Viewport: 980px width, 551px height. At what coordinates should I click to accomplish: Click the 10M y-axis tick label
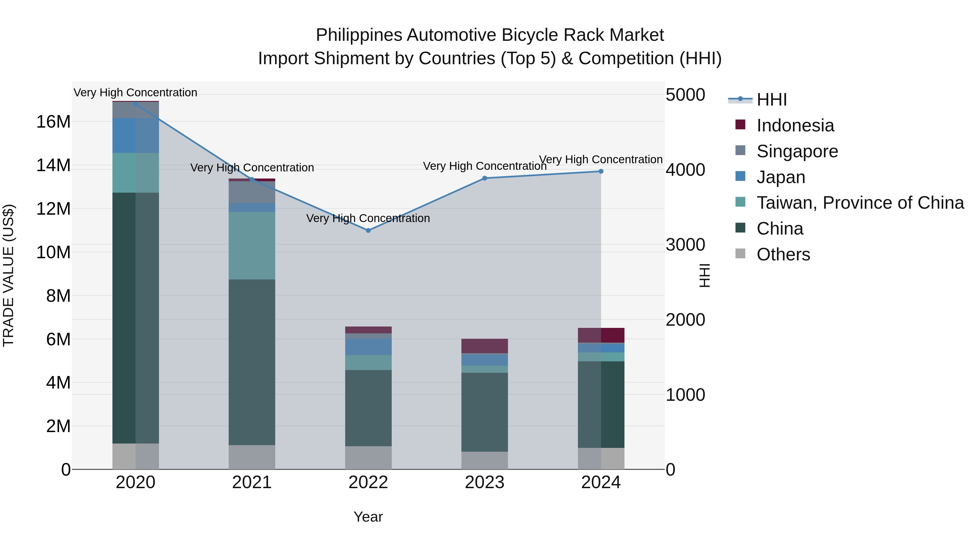53,253
